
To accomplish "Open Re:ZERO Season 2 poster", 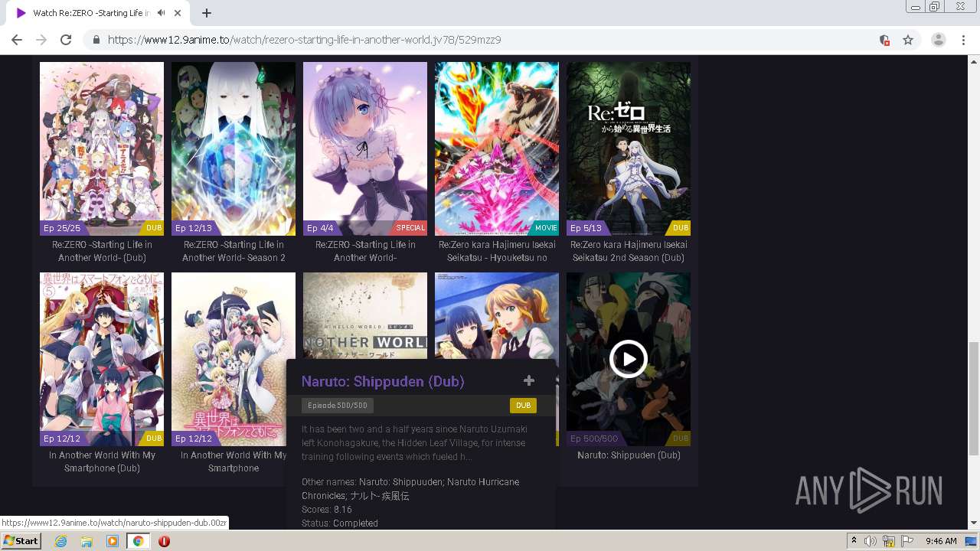I will (234, 148).
